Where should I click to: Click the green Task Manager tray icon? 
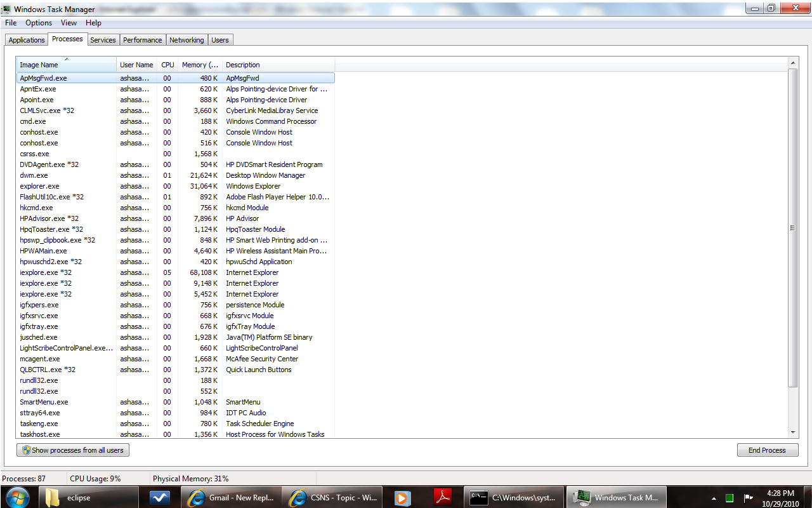click(x=730, y=498)
